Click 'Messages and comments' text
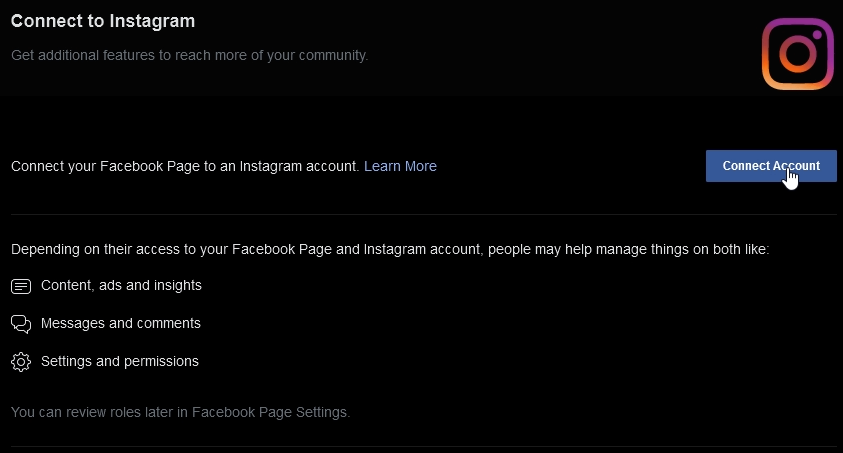 coord(120,323)
